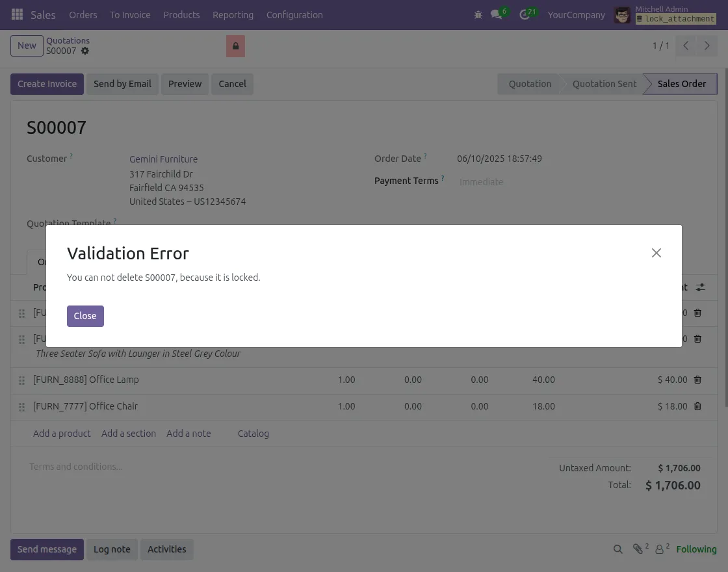Open the conversations panel showing 6 messages

tap(497, 14)
